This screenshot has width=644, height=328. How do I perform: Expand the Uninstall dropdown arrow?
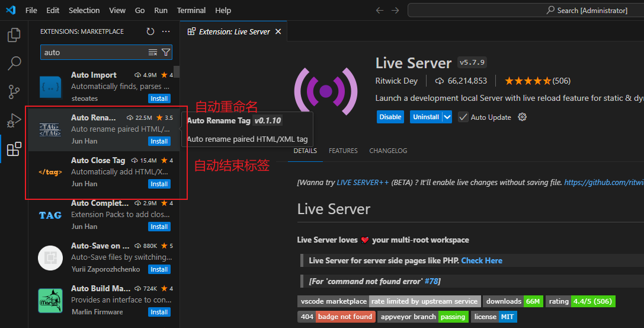click(447, 117)
